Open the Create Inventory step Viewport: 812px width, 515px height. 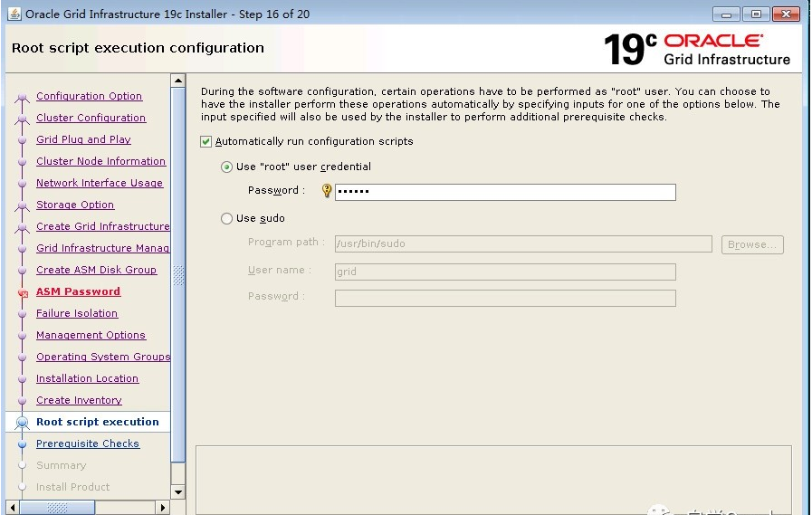pos(79,400)
